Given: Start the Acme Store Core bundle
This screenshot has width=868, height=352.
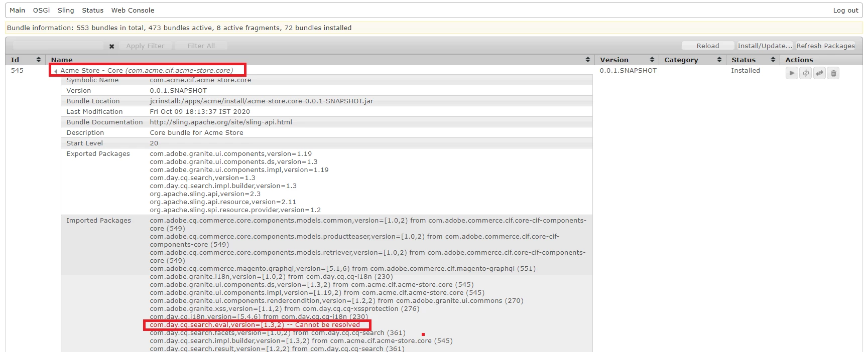Looking at the screenshot, I should point(792,73).
